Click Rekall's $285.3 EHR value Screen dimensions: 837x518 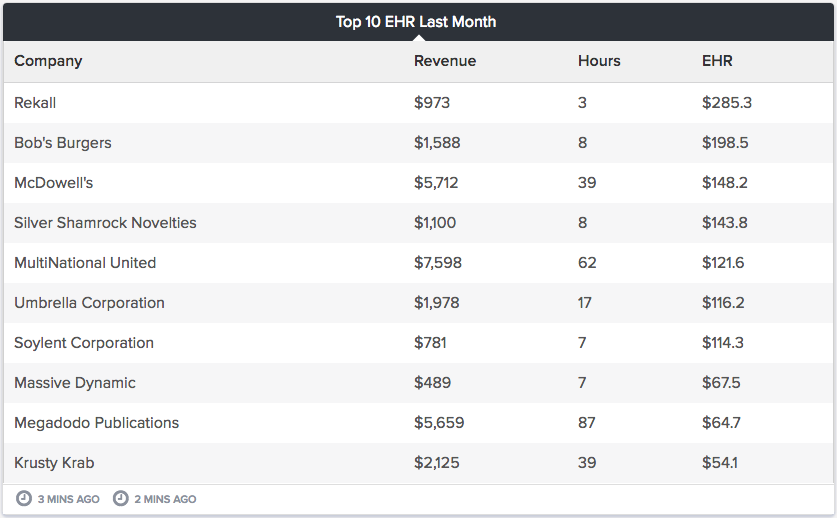click(727, 103)
